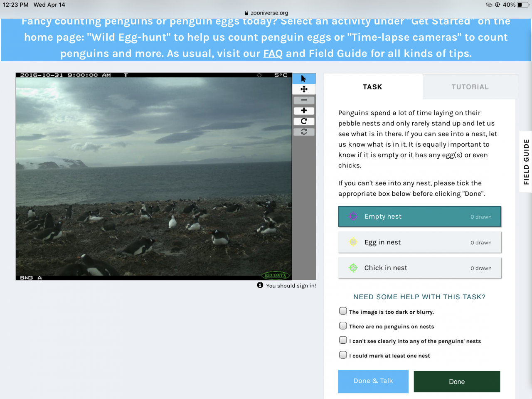The image size is (532, 399).
Task: Check 'I could mark at least one nest'
Action: coord(343,355)
